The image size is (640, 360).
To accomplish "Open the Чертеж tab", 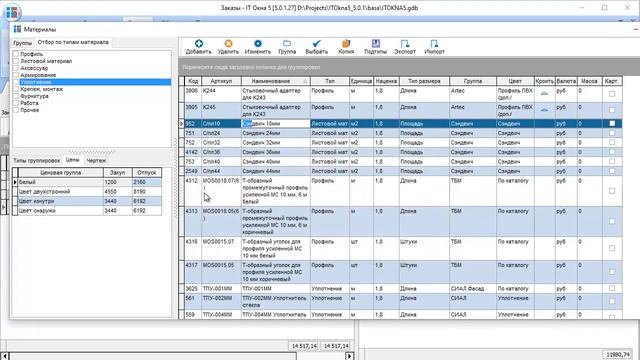I will click(x=96, y=160).
